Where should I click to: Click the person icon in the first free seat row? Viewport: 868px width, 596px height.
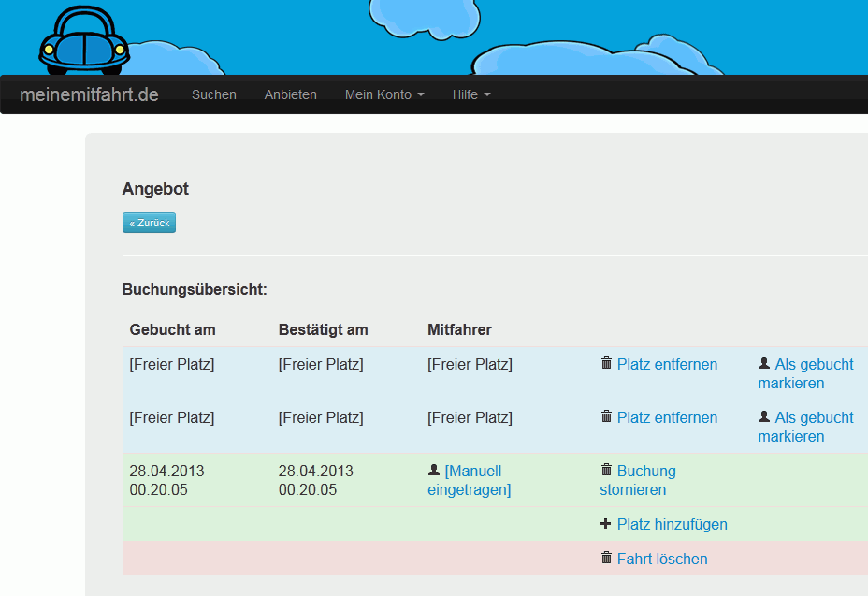click(x=764, y=364)
